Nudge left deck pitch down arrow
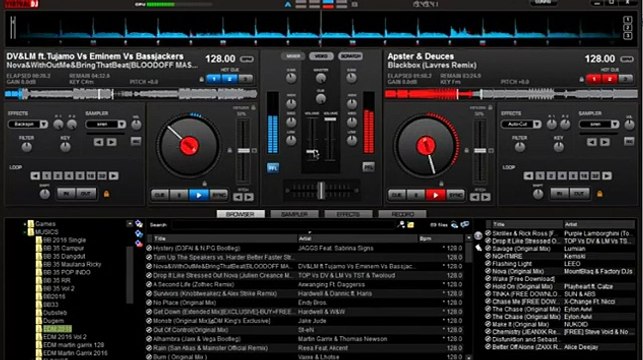Image resolution: width=643 pixels, height=360 pixels. click(238, 197)
